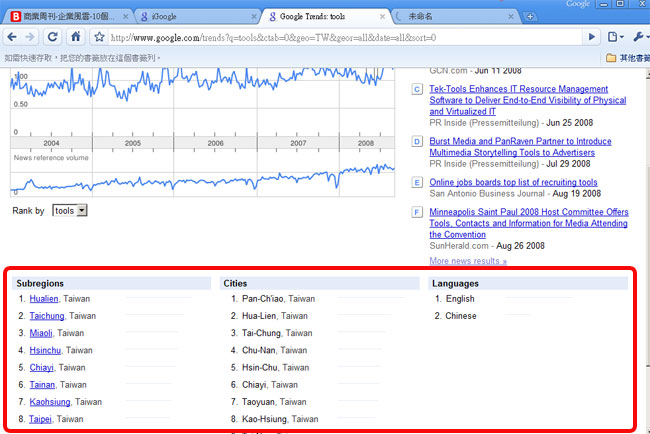This screenshot has height=434, width=650.
Task: Click the 2006 label on the chart timeline
Action: 215,143
